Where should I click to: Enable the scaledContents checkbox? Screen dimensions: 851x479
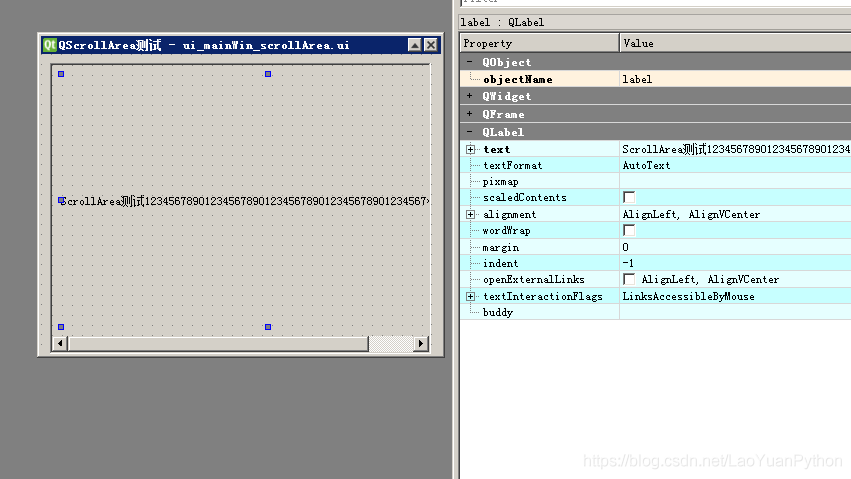tap(629, 197)
